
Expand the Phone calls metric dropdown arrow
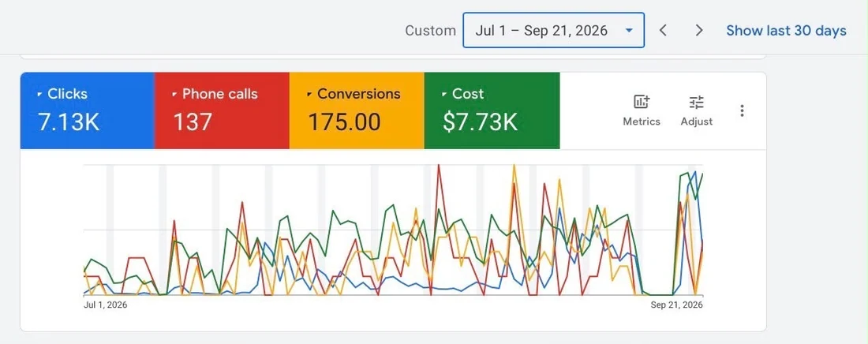point(175,95)
